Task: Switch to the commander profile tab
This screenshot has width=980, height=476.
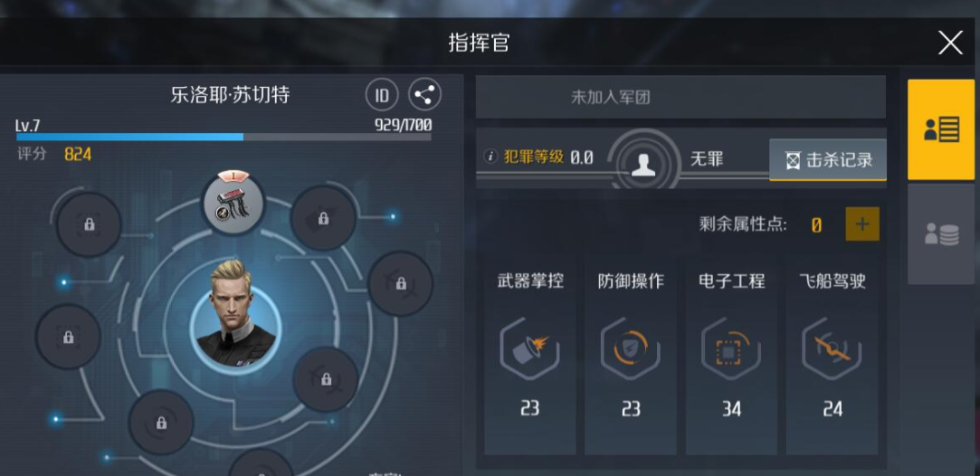Action: pyautogui.click(x=940, y=130)
